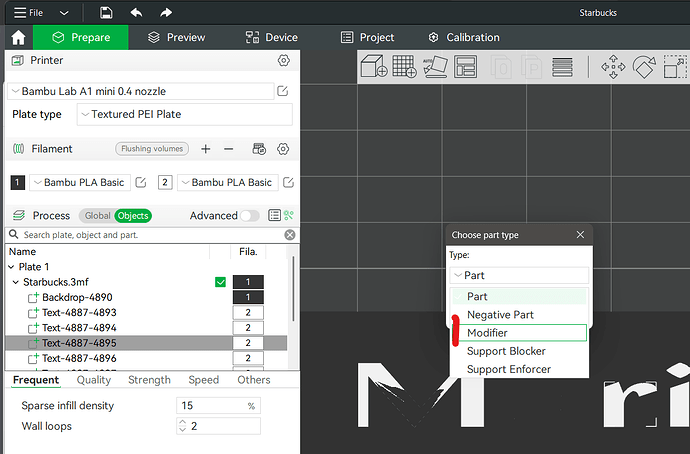Click the Home icon
This screenshot has width=690, height=454.
(x=18, y=37)
